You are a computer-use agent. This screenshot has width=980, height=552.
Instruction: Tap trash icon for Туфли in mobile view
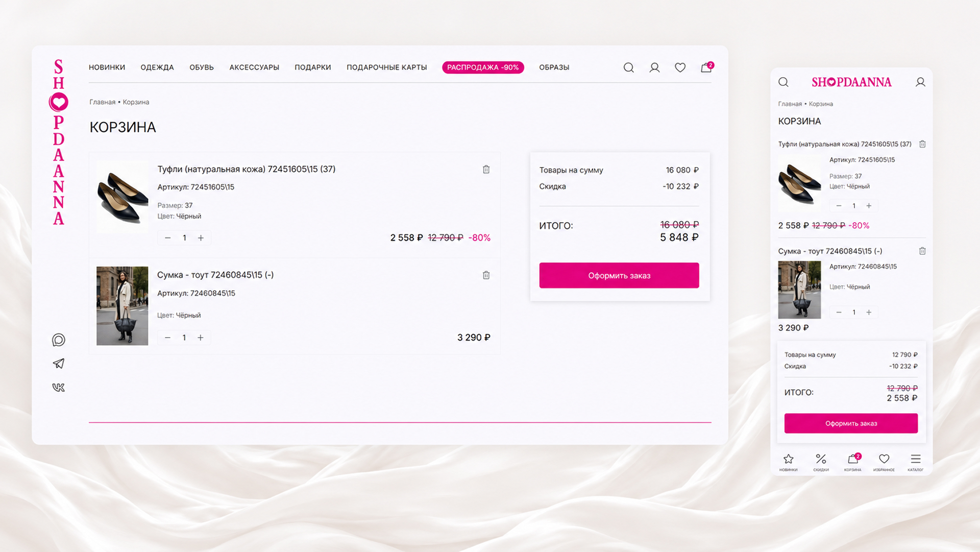tap(922, 144)
